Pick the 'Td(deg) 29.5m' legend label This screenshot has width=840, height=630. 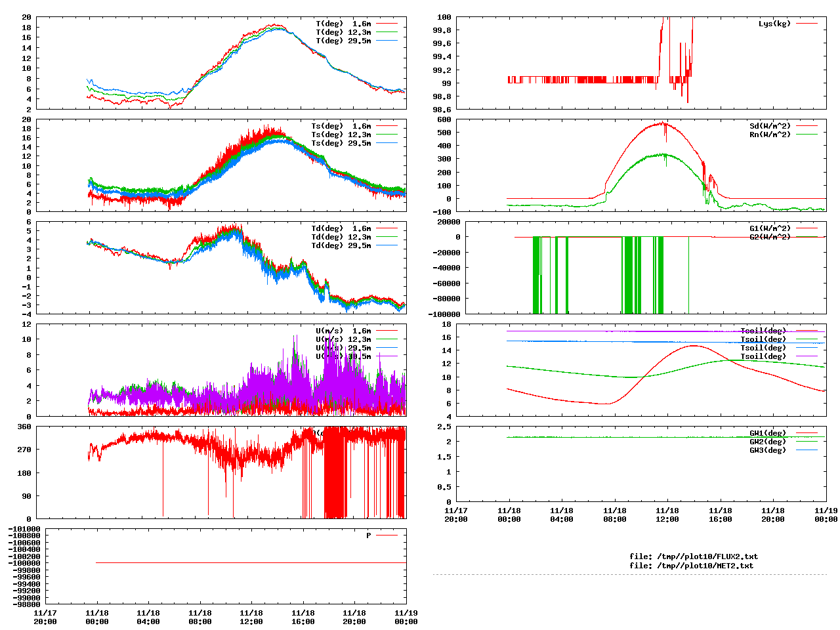click(341, 245)
